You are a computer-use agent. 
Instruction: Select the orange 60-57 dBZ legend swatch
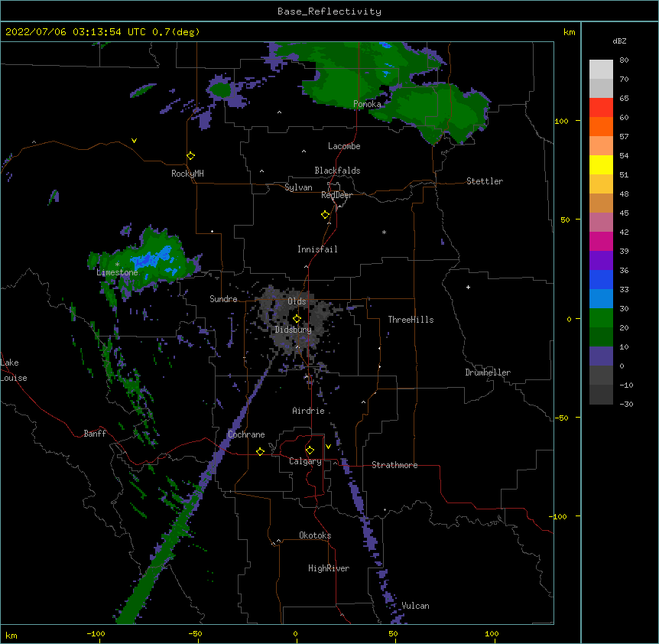[x=601, y=126]
